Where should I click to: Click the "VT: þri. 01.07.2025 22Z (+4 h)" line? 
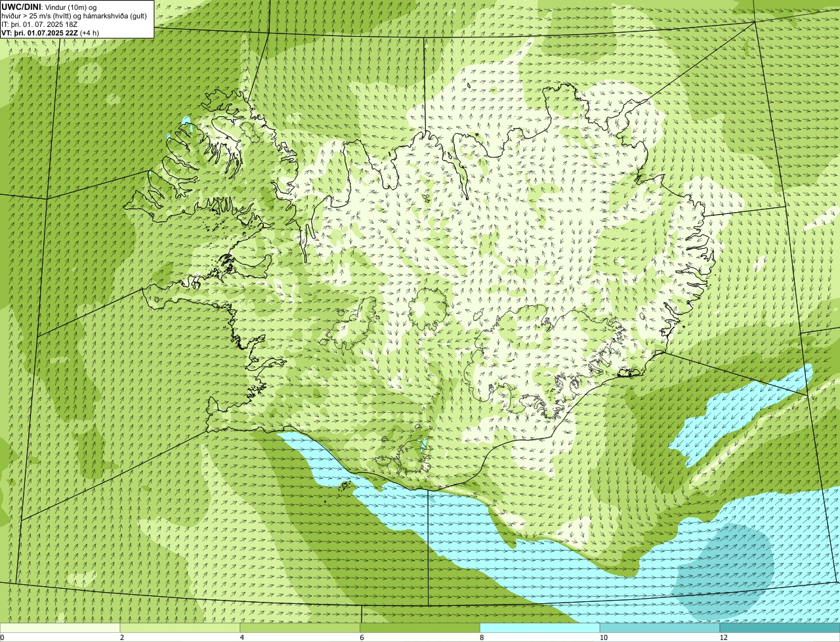51,33
